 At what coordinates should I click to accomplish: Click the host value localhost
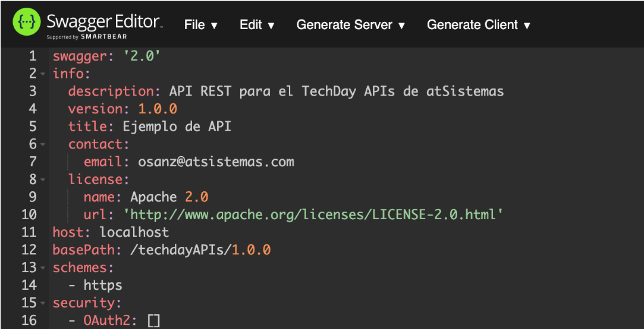(x=134, y=232)
